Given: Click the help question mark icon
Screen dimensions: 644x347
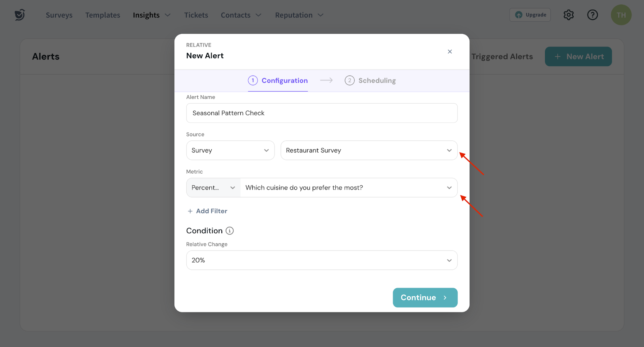Looking at the screenshot, I should pyautogui.click(x=592, y=15).
